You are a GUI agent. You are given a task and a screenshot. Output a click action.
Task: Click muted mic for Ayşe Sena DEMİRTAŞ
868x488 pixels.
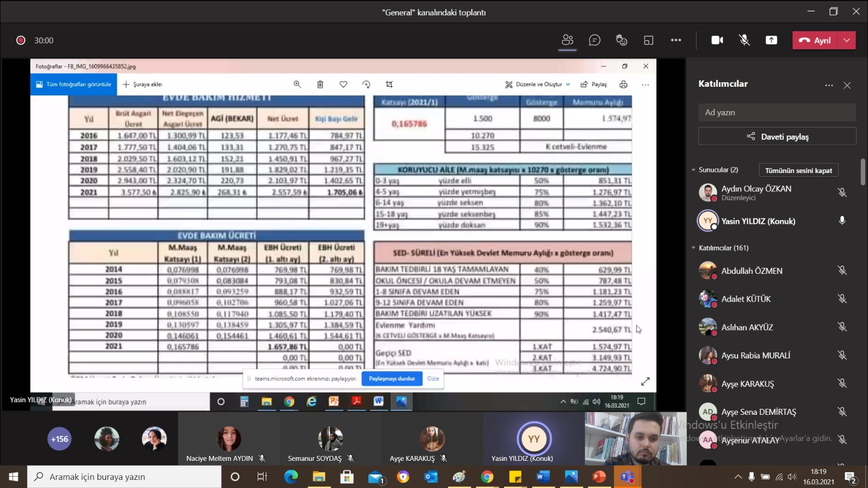coord(842,412)
